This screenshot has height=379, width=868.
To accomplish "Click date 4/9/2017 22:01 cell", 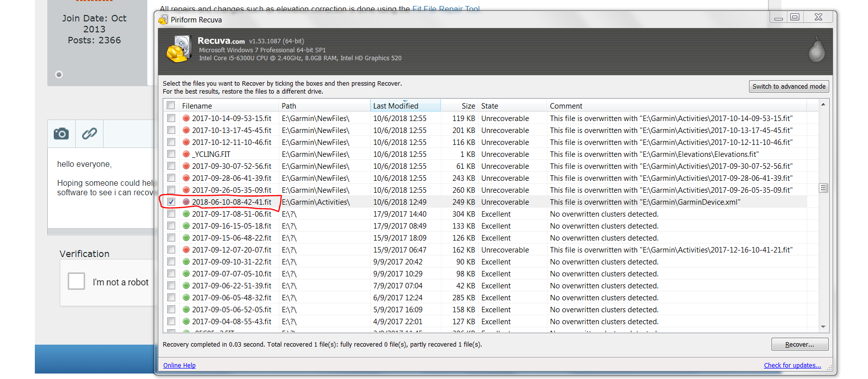I will point(398,322).
